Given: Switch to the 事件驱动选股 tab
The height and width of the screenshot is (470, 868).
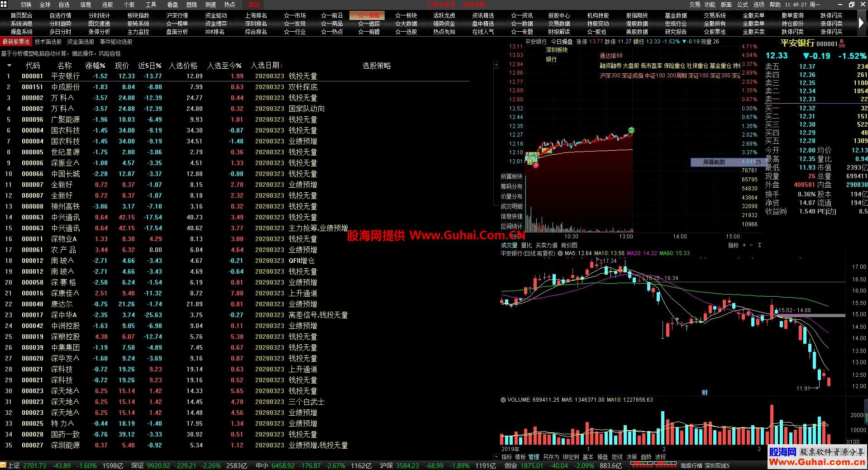Looking at the screenshot, I should (x=116, y=42).
